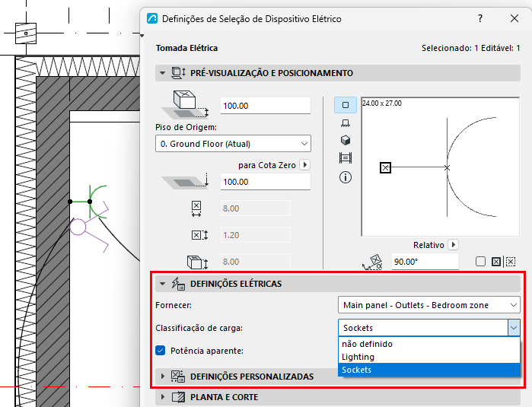Screen dimensions: 532x407
Task: Choose Lighting load classification option
Action: pyautogui.click(x=428, y=357)
